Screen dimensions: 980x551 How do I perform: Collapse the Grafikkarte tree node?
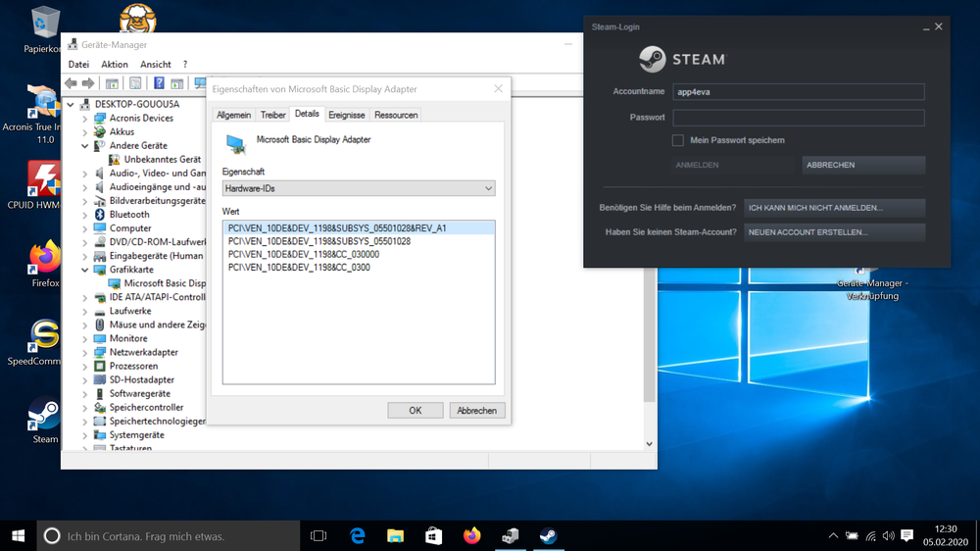coord(85,270)
